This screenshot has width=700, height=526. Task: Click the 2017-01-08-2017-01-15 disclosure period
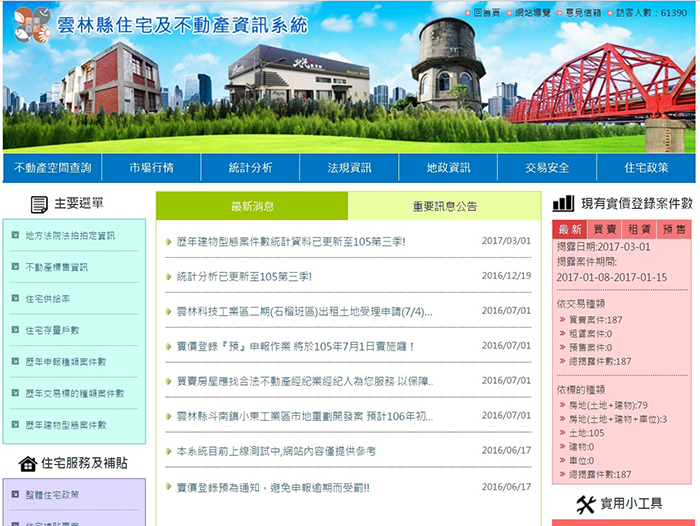pyautogui.click(x=612, y=277)
